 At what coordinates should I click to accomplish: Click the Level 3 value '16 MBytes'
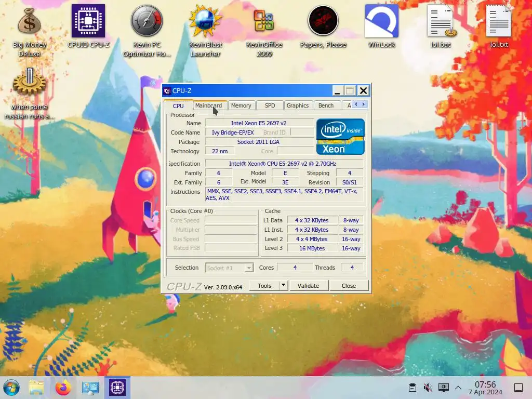(312, 248)
